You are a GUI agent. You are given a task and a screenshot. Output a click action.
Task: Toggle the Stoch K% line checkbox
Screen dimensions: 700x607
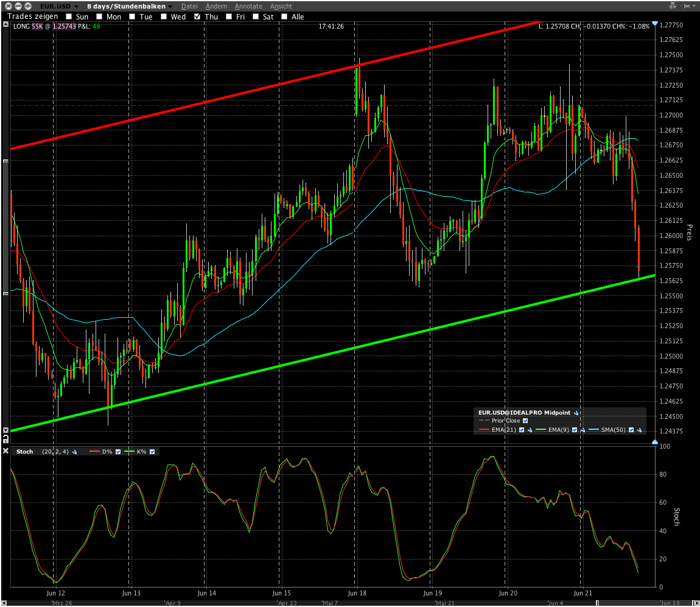(152, 452)
